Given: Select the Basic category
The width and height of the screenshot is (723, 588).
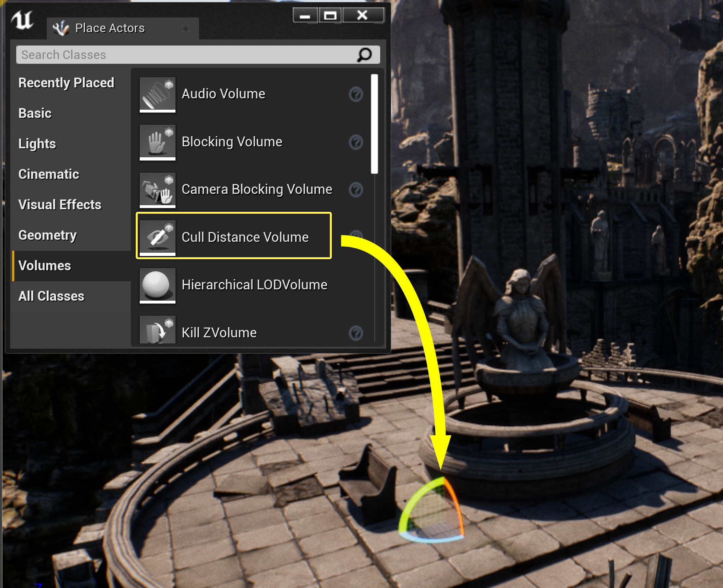Looking at the screenshot, I should (x=35, y=113).
